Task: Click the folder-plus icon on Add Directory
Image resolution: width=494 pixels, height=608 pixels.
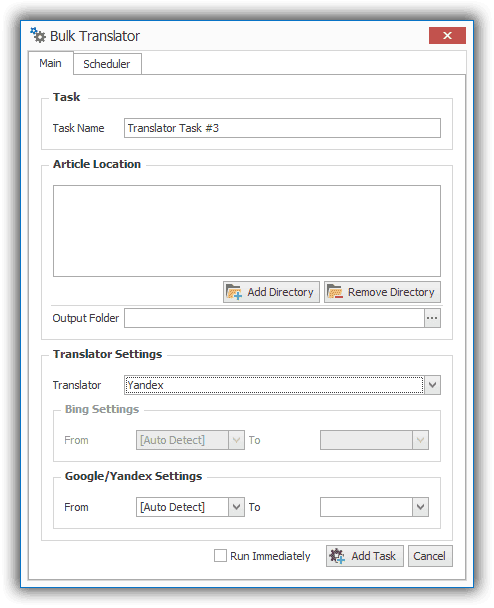Action: (234, 292)
